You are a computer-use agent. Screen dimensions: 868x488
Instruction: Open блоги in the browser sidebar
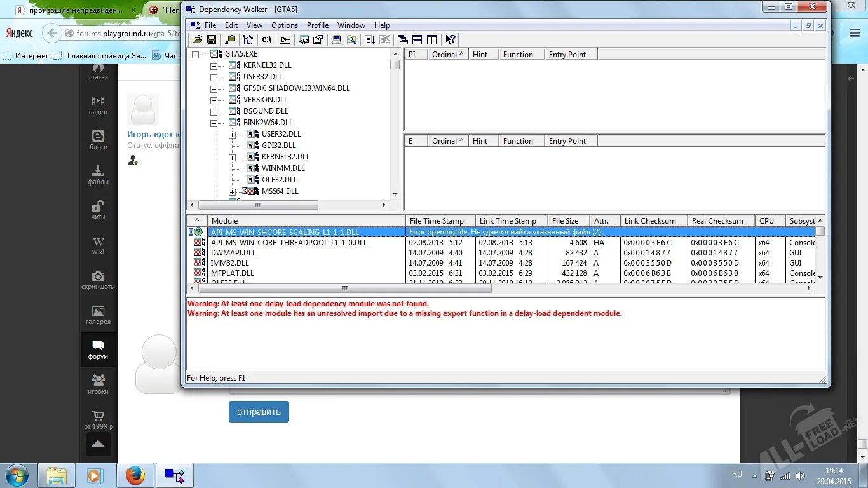(x=98, y=140)
